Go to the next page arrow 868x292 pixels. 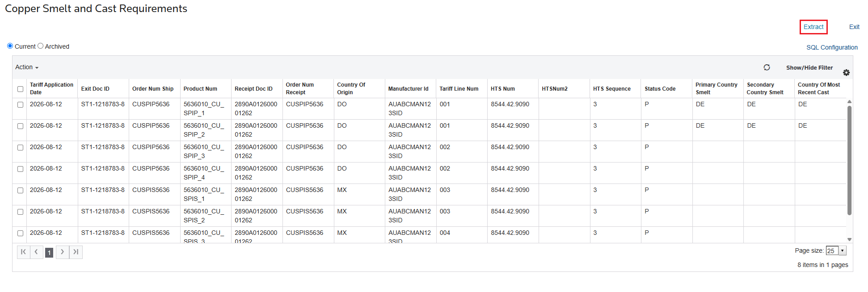pyautogui.click(x=63, y=252)
